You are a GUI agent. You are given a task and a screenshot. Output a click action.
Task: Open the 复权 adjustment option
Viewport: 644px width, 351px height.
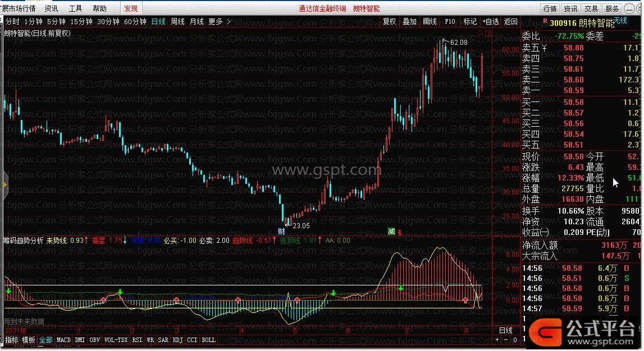389,21
